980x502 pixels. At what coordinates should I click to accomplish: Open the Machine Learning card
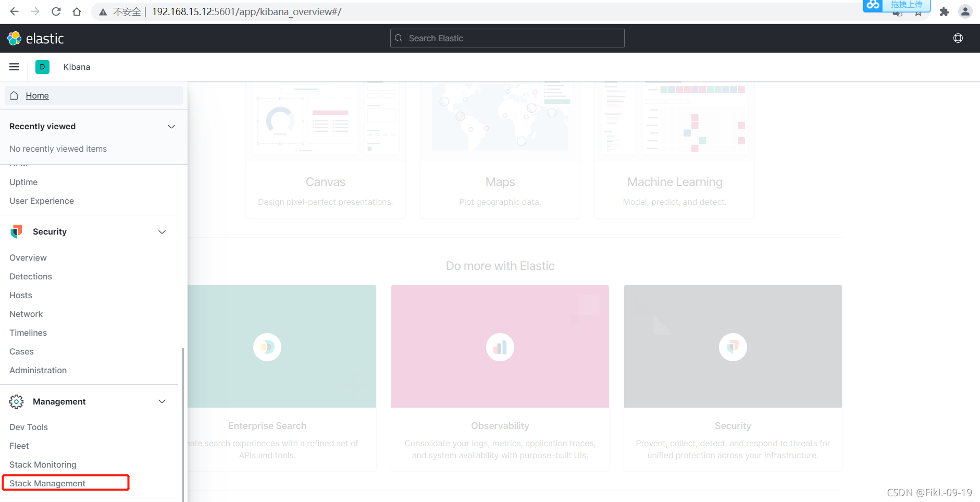point(675,150)
